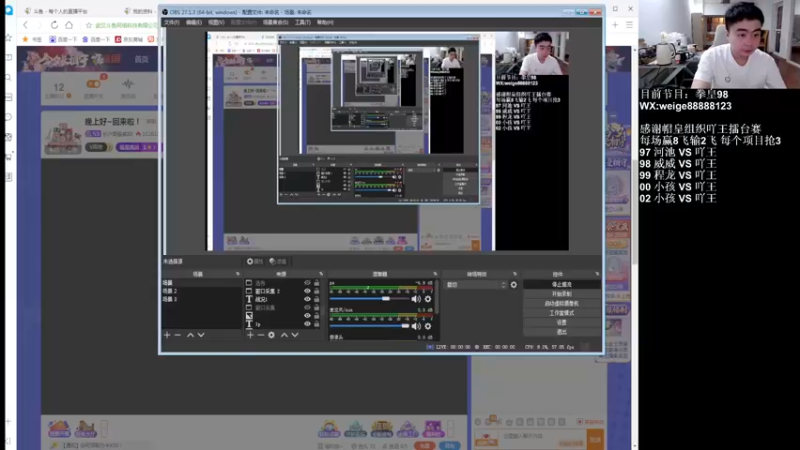Move scene up with arrow icon
800x450 pixels.
click(x=190, y=335)
